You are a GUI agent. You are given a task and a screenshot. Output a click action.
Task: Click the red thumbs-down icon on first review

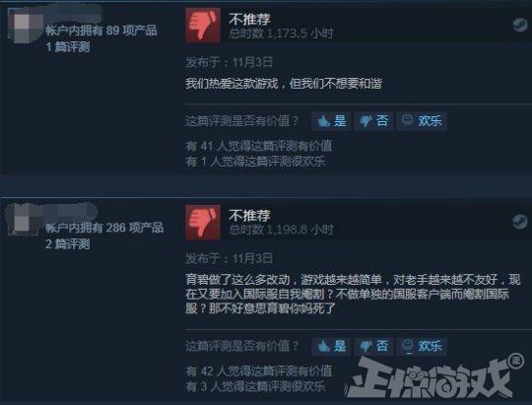coord(203,25)
